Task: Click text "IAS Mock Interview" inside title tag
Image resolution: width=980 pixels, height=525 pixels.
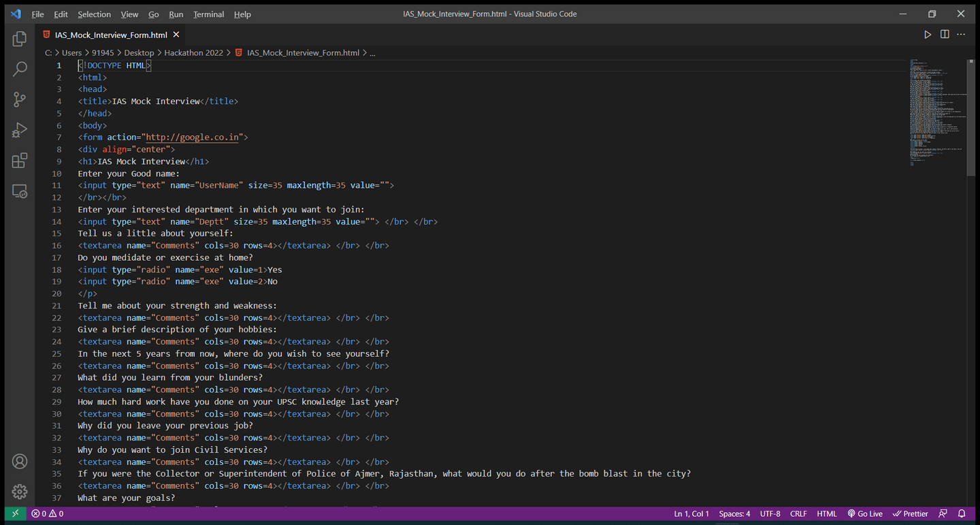Action: [x=156, y=101]
